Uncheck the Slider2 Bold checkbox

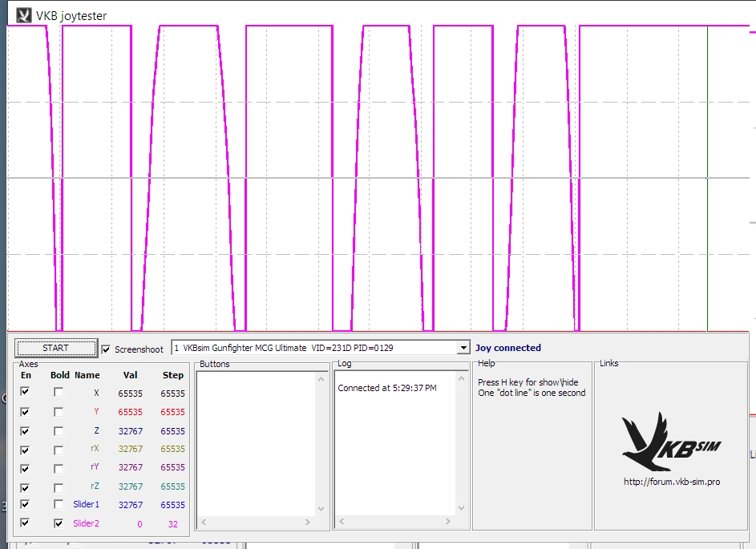click(59, 523)
